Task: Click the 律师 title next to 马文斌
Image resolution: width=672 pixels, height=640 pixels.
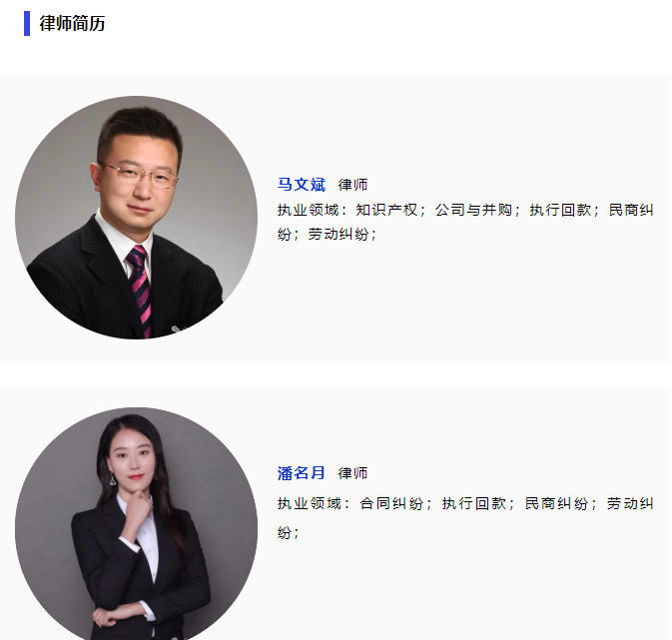Action: pos(352,185)
